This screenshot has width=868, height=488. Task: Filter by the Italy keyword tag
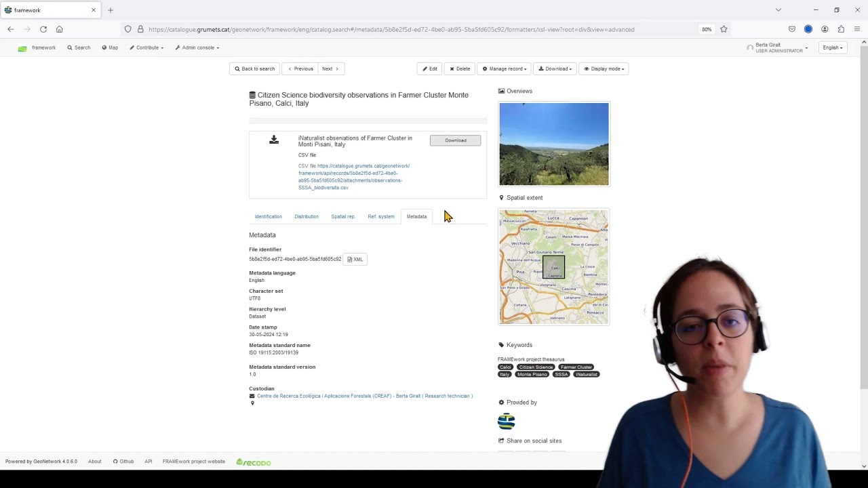(x=505, y=374)
